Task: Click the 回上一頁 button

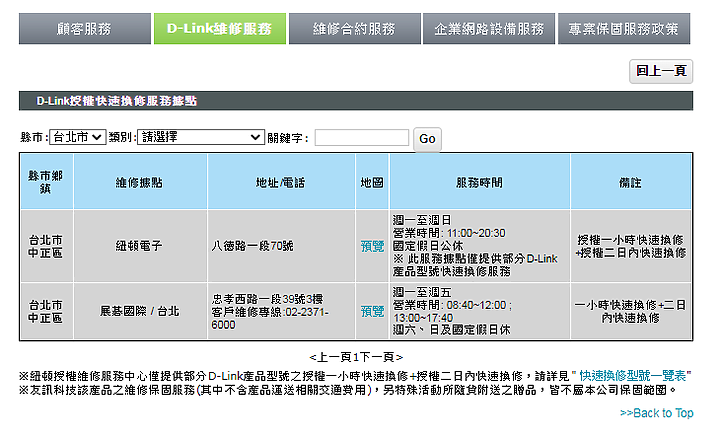Action: 661,71
